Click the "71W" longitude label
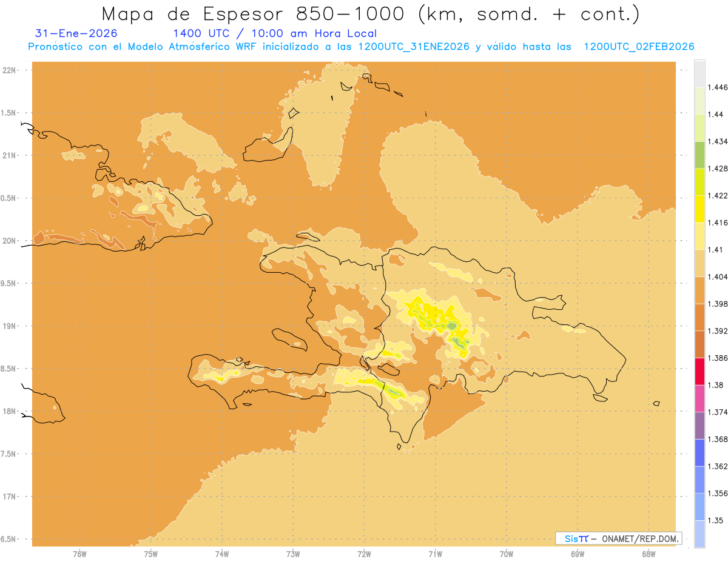Screen dimensions: 728x562 point(435,554)
